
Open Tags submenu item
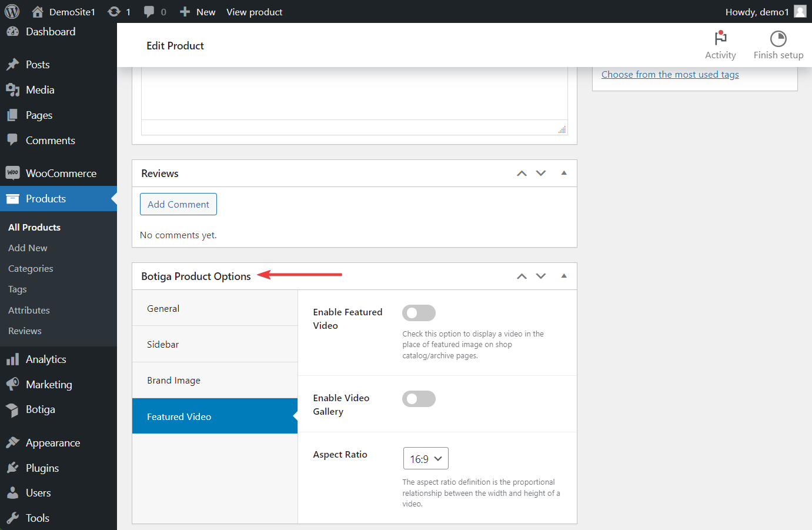(18, 289)
